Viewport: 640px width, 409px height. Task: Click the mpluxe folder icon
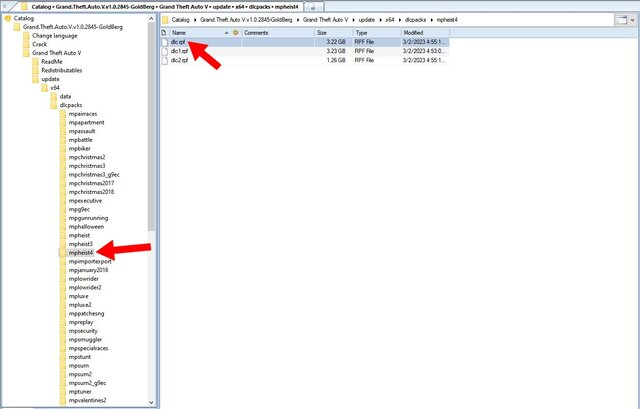63,296
